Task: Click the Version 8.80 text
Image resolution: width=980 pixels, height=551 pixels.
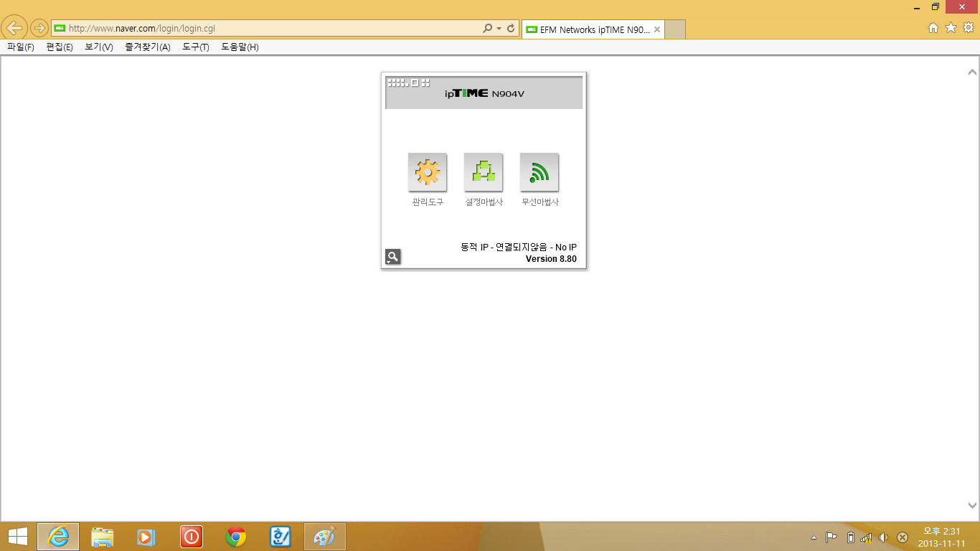Action: (x=551, y=259)
